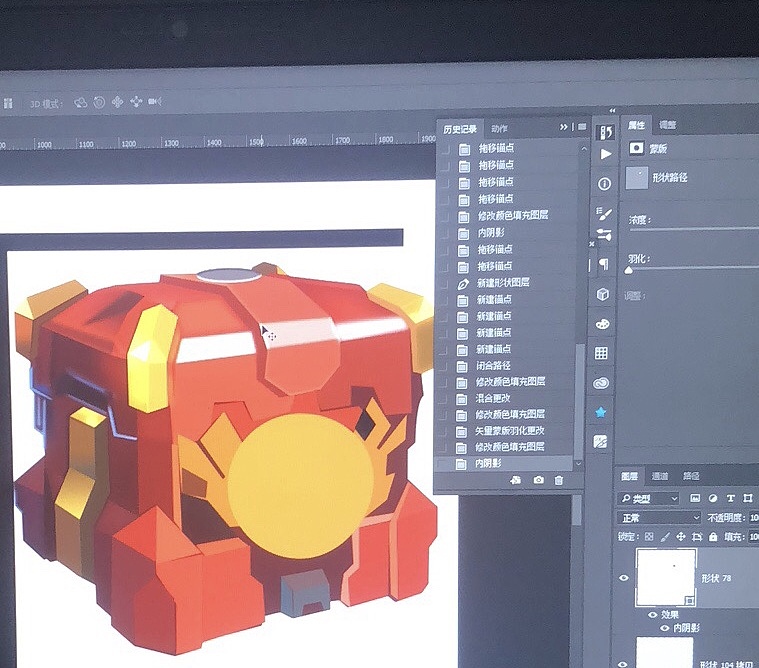Toggle lock position move icon
759x668 pixels.
pyautogui.click(x=681, y=536)
